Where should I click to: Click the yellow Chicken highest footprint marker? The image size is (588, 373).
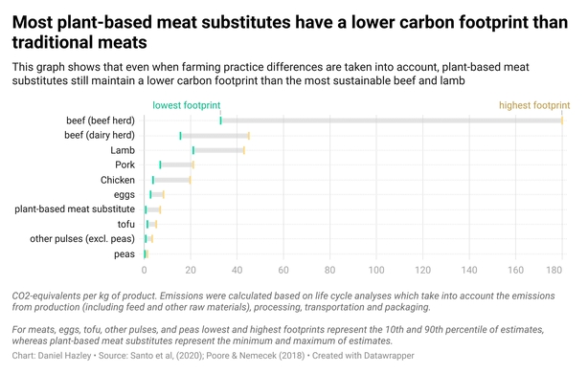(x=191, y=180)
